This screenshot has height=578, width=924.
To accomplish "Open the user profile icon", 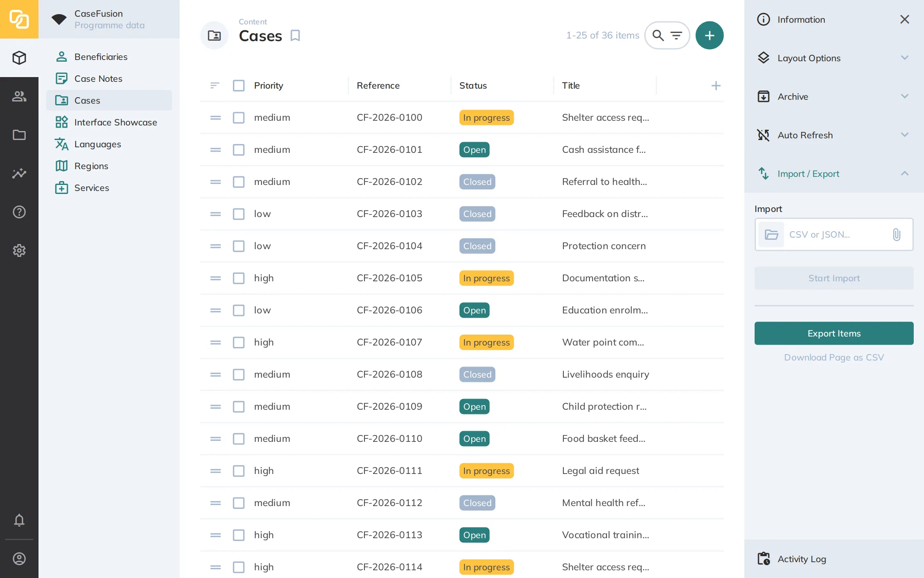I will click(x=19, y=559).
